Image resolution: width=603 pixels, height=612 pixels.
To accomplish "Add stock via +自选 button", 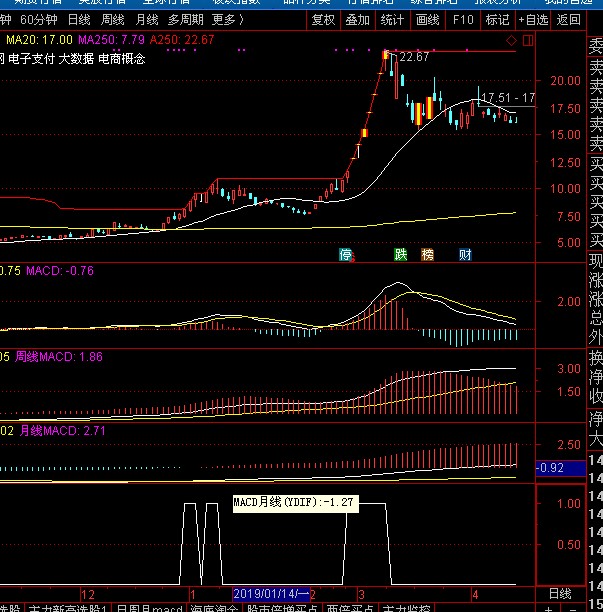I will pos(534,19).
